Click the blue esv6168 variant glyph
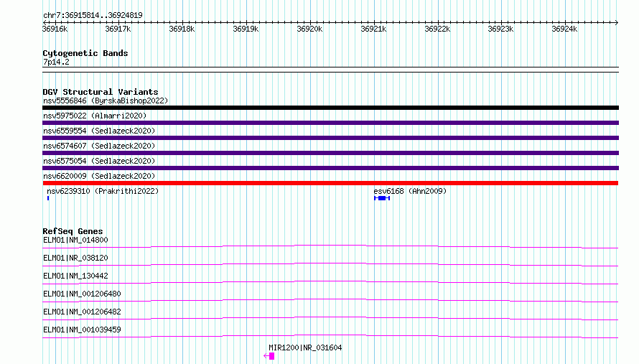Screen dimensions: 639x364 382,198
